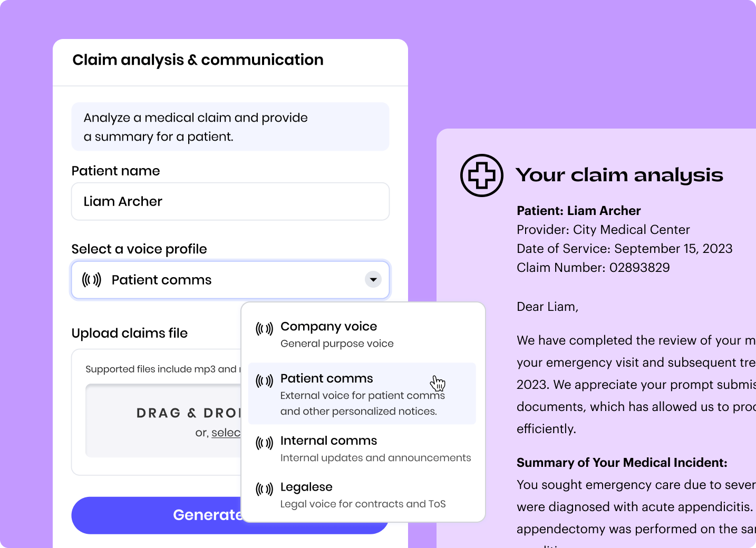This screenshot has width=756, height=548.
Task: Click the Liam Archer name text box
Action: [230, 201]
